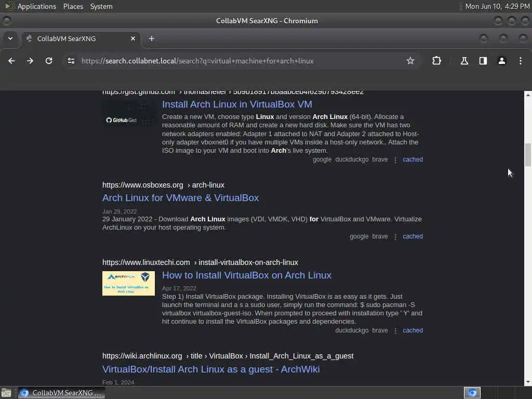Click brave engine on osboxes result
532x399 pixels.
(x=380, y=236)
